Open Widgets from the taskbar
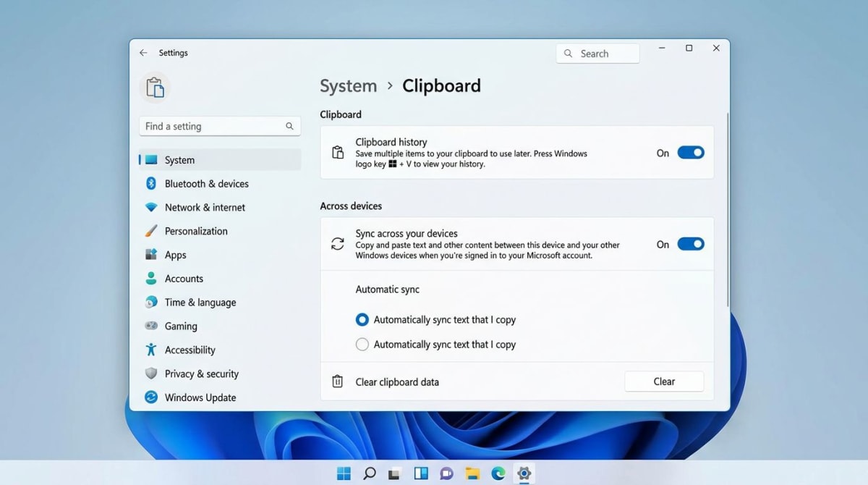The image size is (868, 485). tap(421, 473)
